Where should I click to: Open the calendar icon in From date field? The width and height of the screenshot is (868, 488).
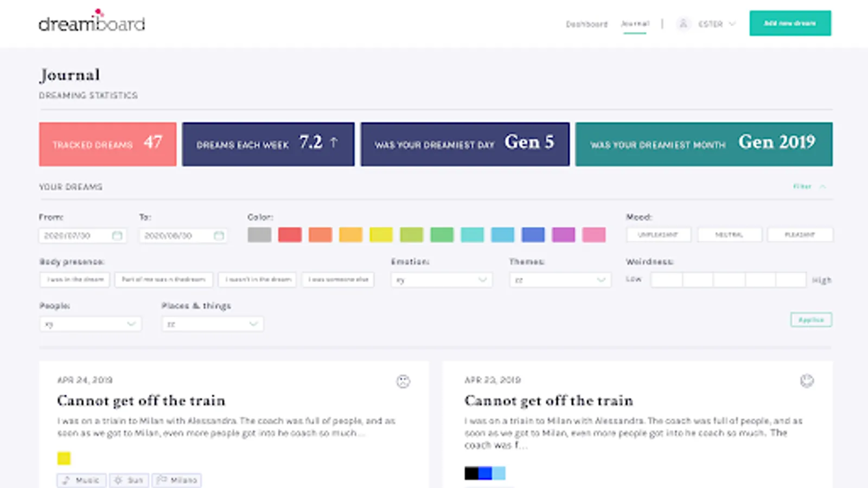[x=117, y=235]
